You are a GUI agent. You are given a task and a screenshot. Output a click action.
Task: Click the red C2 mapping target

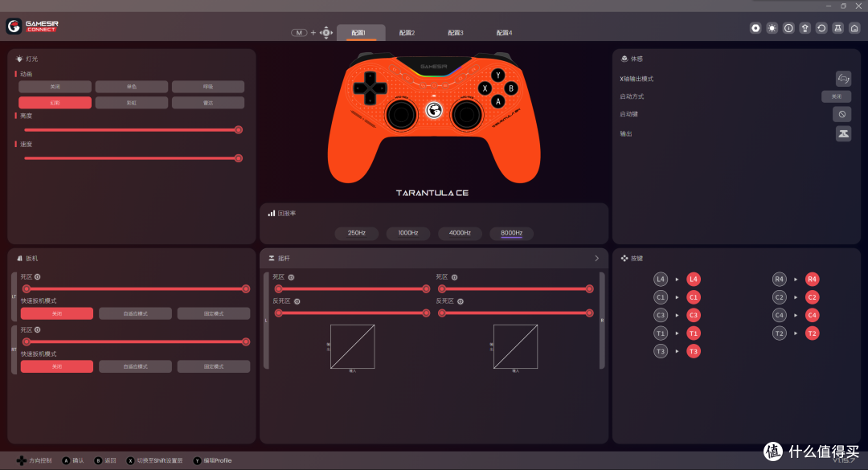tap(812, 297)
